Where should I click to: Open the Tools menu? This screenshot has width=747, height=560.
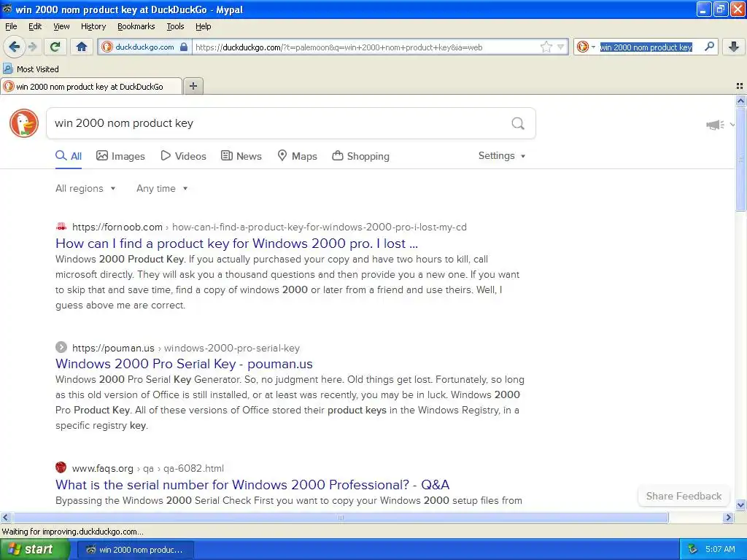coord(175,26)
